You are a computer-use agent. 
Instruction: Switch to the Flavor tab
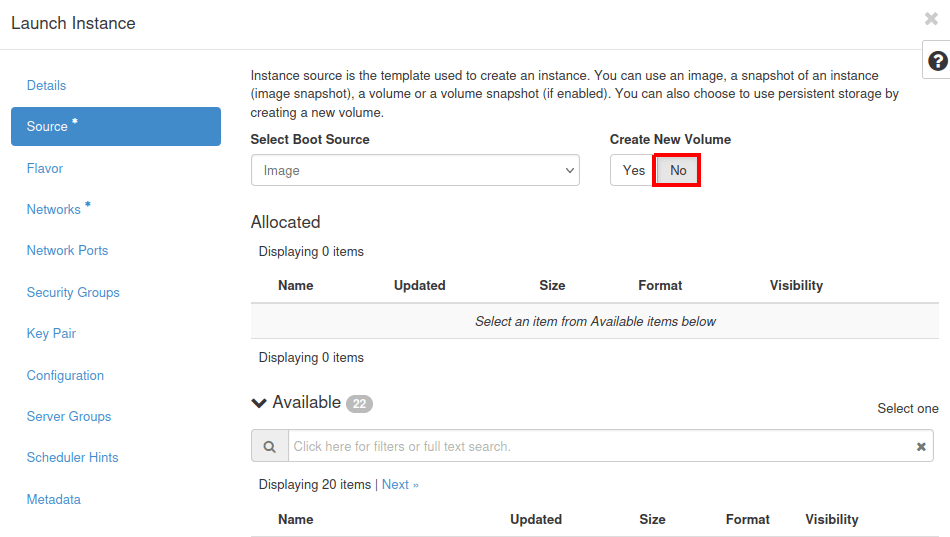point(45,169)
